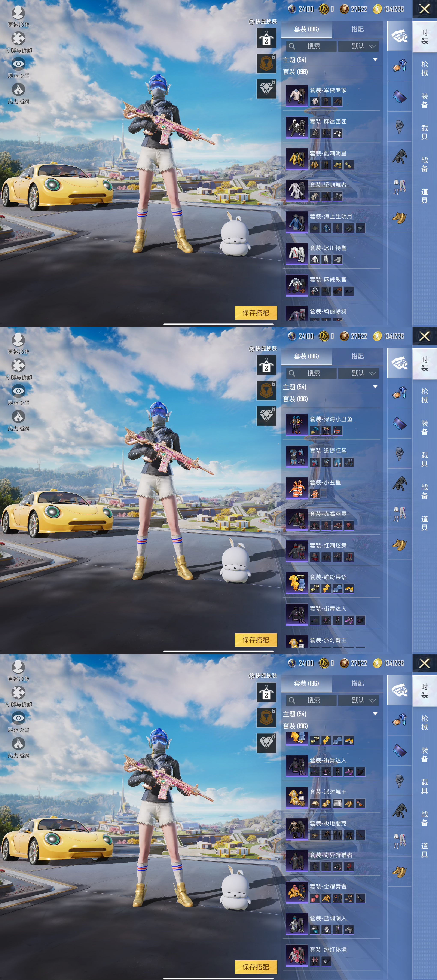This screenshot has height=980, width=437.
Task: Open locked diamond slot in the 绯红秘境 screenshot
Action: pos(266,743)
